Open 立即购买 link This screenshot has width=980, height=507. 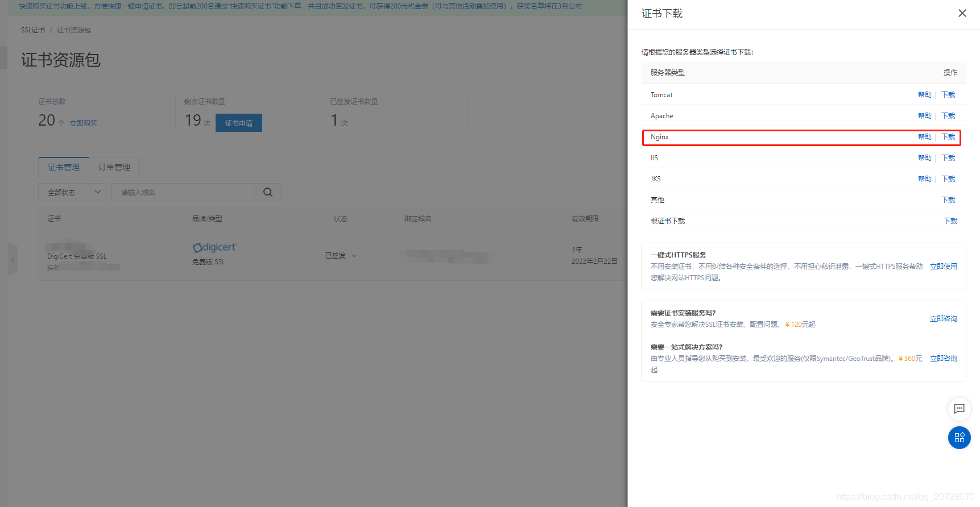[x=83, y=123]
